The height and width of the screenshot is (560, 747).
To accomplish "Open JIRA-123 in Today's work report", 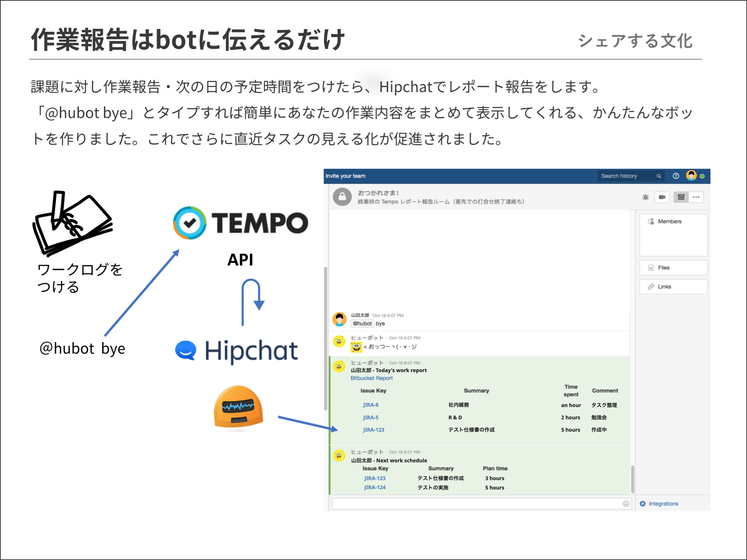I will (x=373, y=430).
